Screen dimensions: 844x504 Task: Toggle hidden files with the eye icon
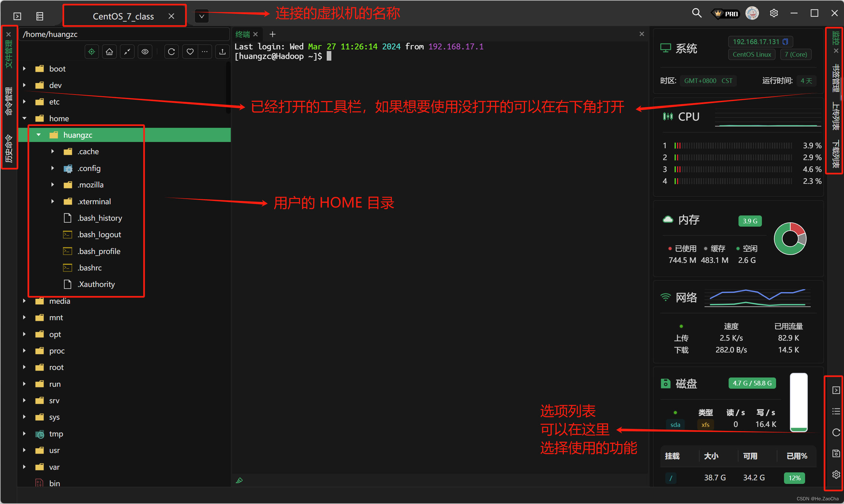point(145,51)
